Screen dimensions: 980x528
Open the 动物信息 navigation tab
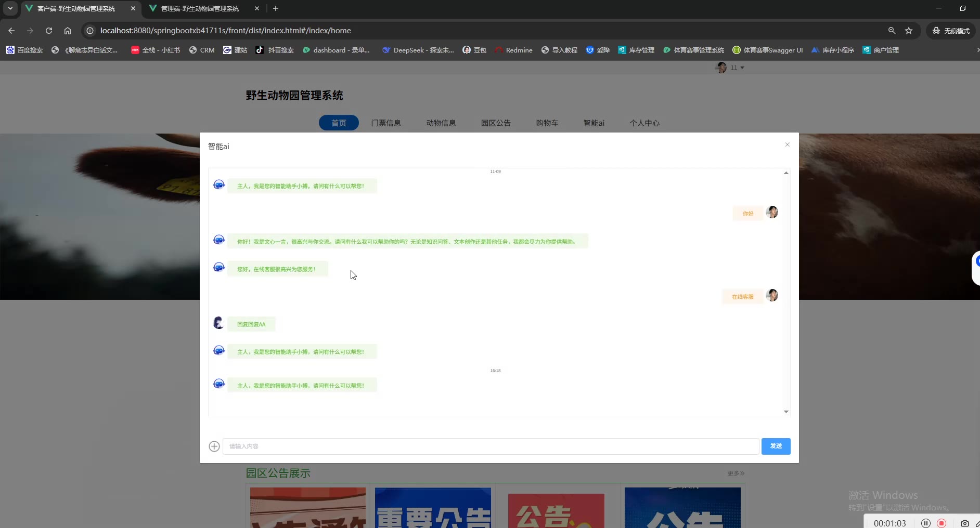pyautogui.click(x=441, y=123)
